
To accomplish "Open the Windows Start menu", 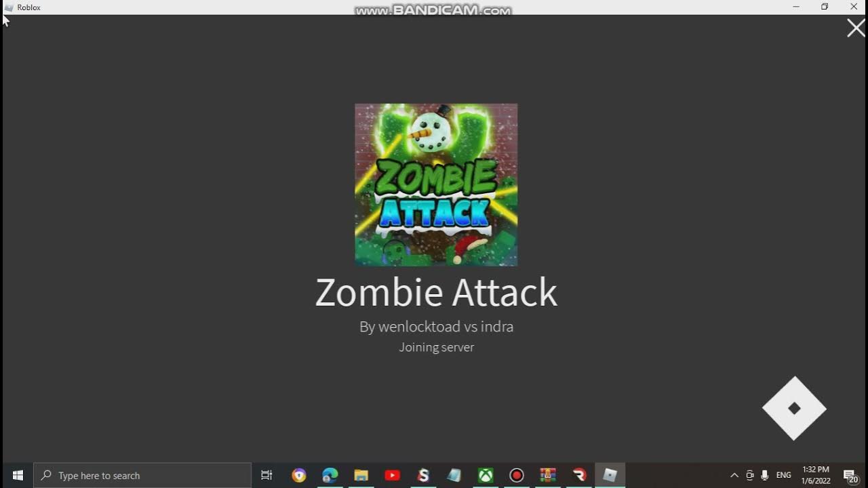I will [x=18, y=475].
